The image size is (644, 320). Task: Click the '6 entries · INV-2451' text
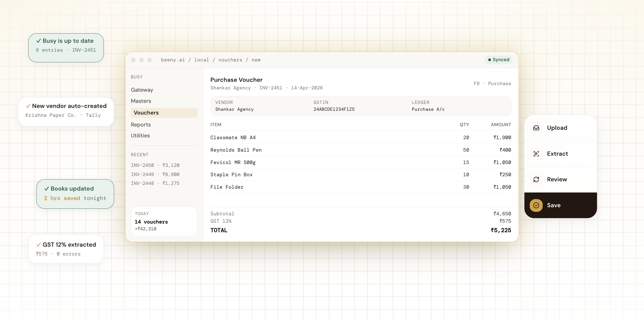point(66,50)
